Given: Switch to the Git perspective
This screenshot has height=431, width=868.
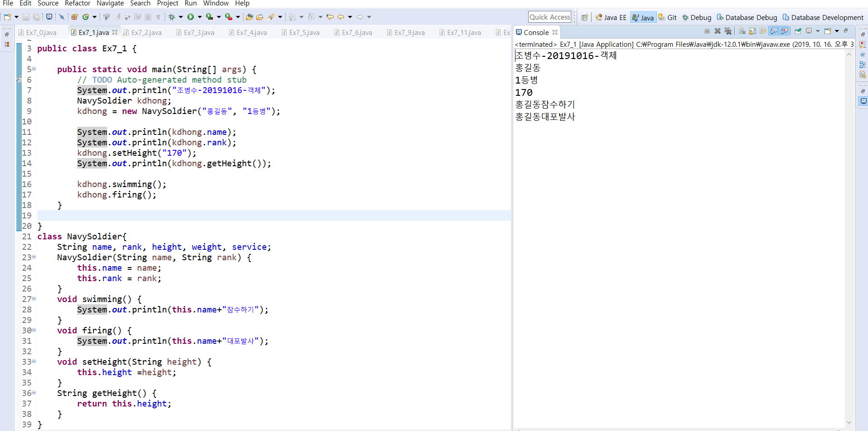Looking at the screenshot, I should (667, 17).
